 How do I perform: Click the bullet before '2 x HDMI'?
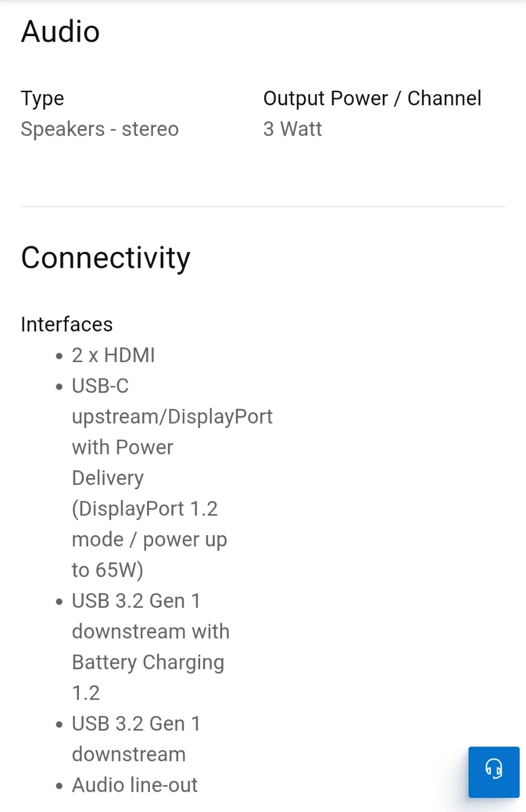(x=59, y=356)
